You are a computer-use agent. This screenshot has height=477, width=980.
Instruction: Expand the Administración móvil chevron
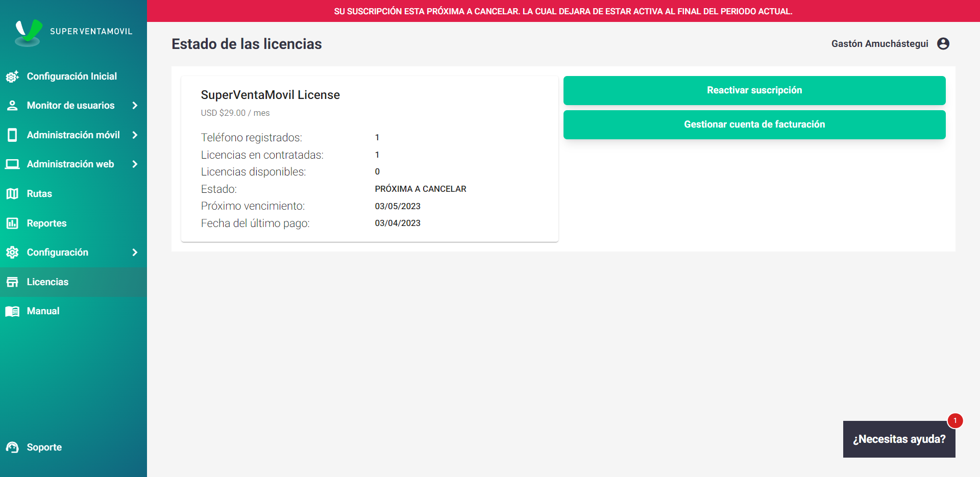[x=135, y=135]
